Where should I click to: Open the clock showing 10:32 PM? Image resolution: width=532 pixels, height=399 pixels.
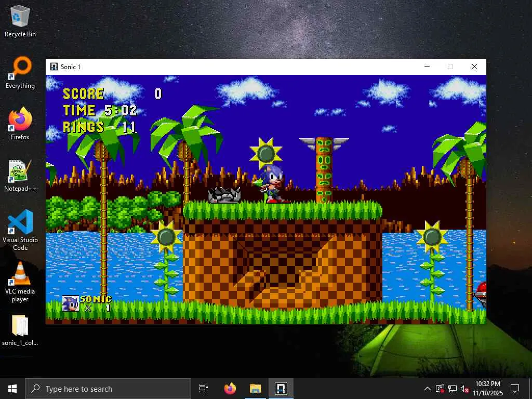tap(488, 389)
